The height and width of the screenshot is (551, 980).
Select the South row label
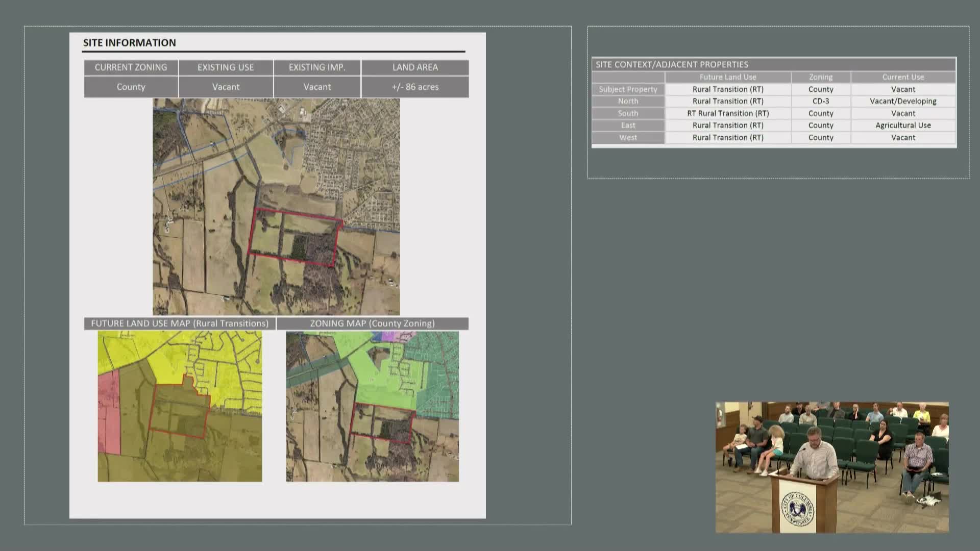pos(628,113)
